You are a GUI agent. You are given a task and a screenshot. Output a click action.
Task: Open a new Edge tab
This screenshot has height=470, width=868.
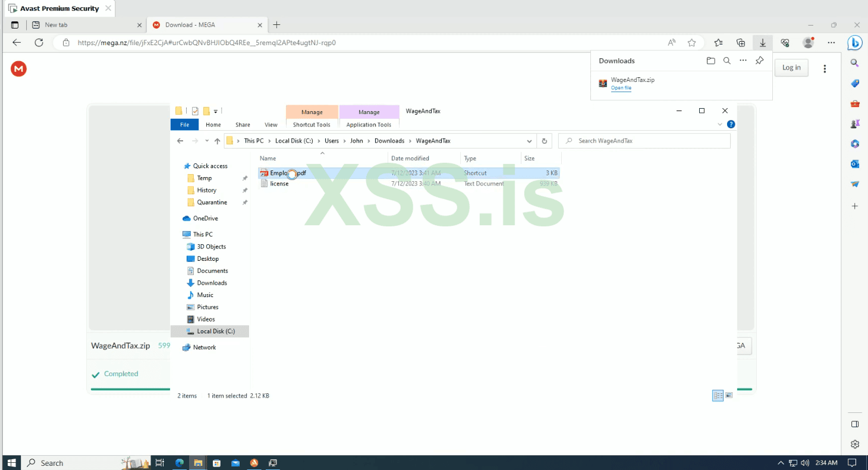pyautogui.click(x=276, y=25)
